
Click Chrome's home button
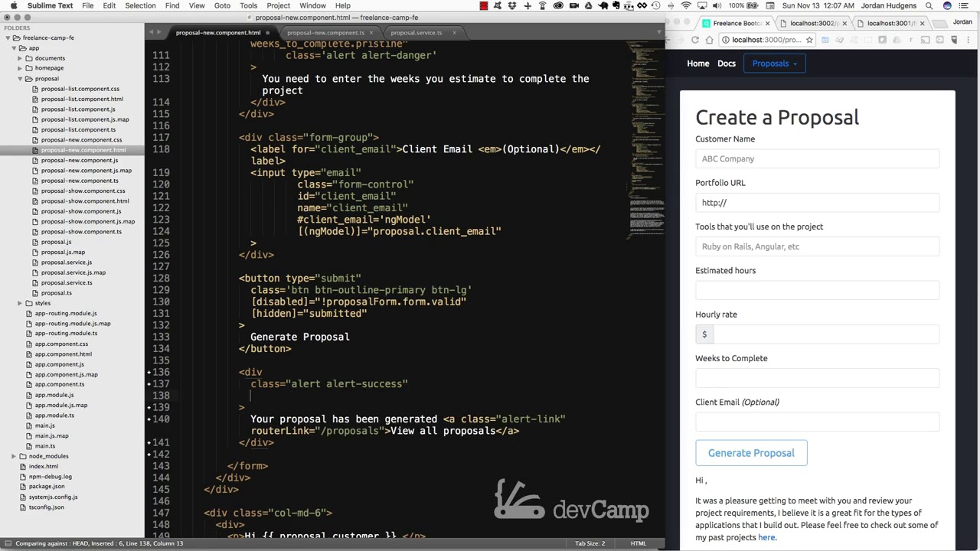709,40
